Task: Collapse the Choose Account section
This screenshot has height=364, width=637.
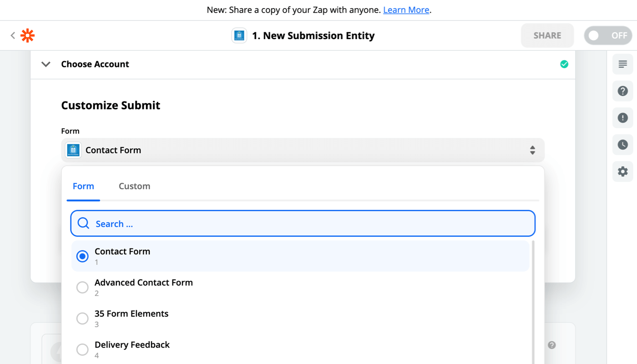Action: (45, 64)
